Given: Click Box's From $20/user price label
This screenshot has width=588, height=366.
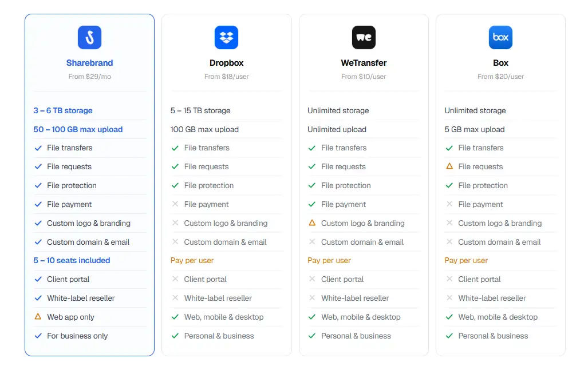Looking at the screenshot, I should [x=500, y=77].
